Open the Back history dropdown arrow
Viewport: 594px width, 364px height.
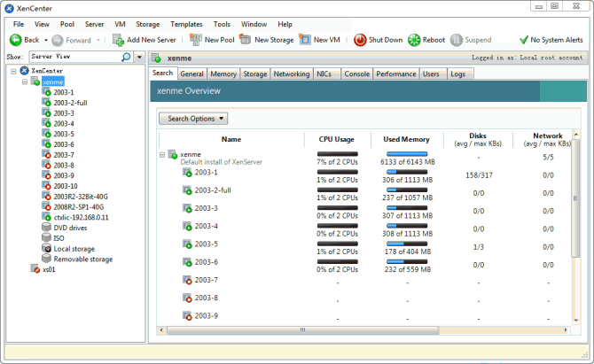click(x=46, y=40)
